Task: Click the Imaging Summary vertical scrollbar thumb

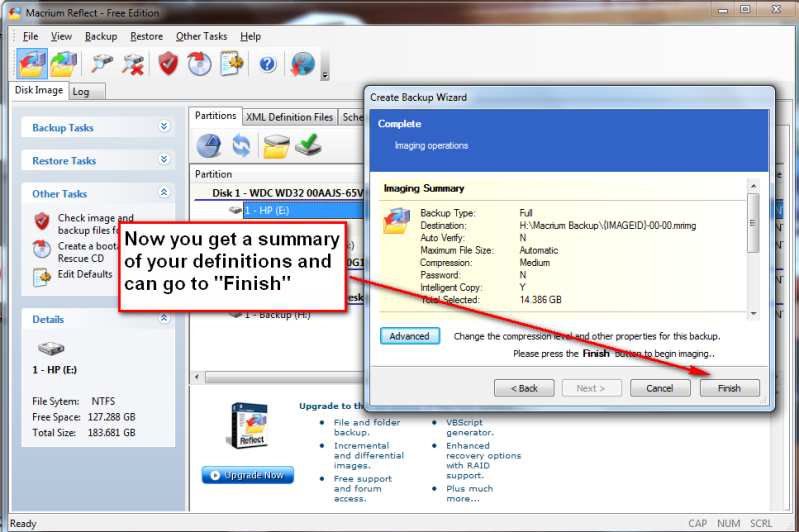Action: click(753, 223)
